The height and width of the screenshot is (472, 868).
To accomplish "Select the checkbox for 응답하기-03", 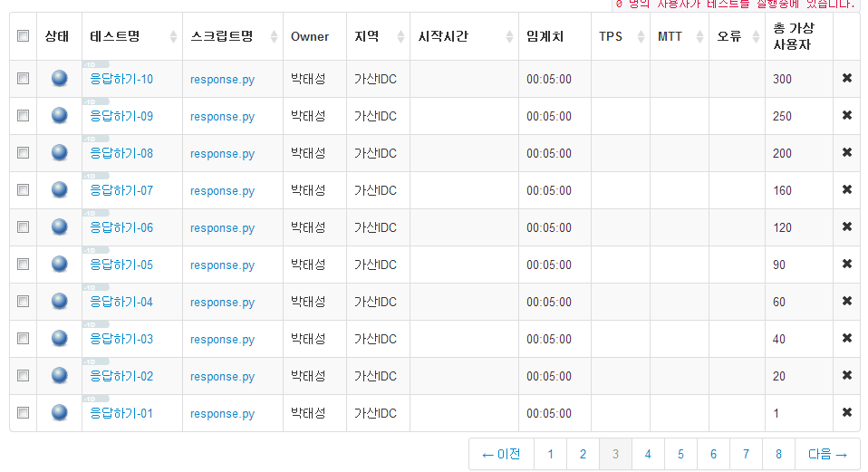I will [23, 339].
